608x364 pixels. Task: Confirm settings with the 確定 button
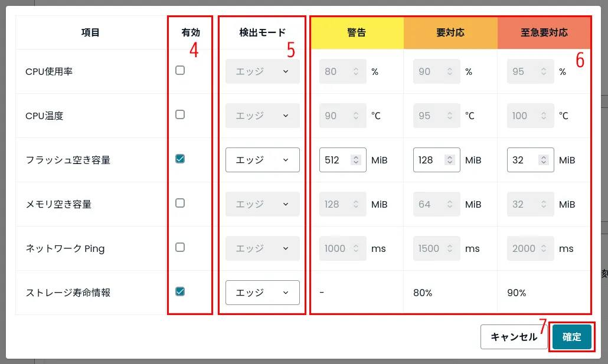tap(571, 337)
